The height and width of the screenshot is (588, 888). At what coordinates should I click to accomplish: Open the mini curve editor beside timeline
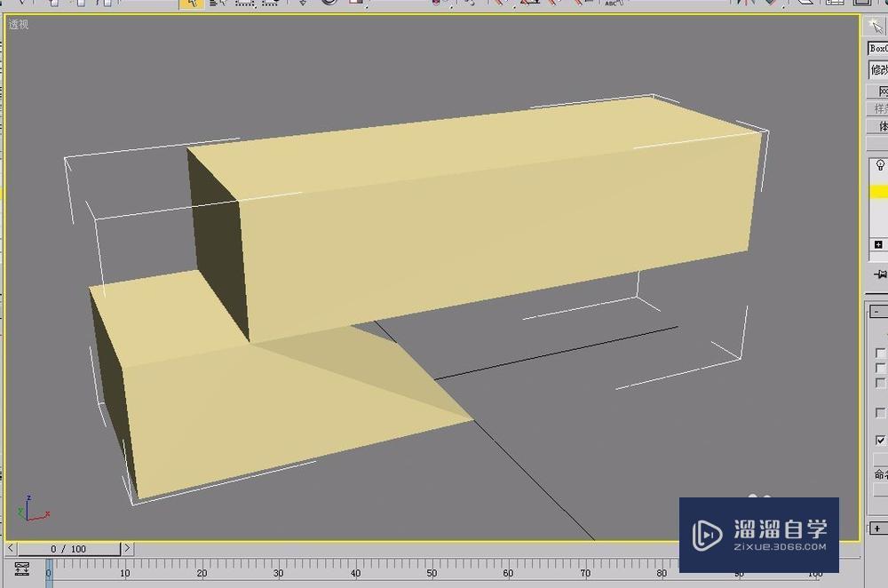point(21,568)
